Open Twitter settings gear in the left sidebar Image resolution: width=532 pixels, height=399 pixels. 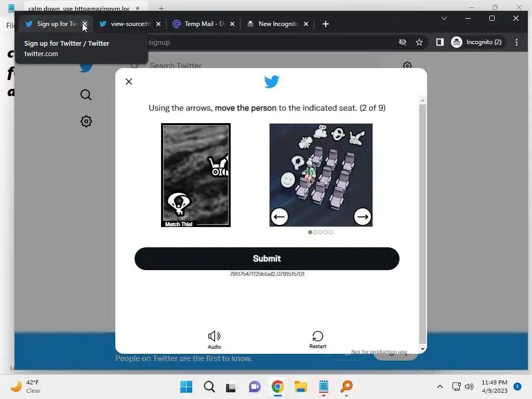pos(86,121)
